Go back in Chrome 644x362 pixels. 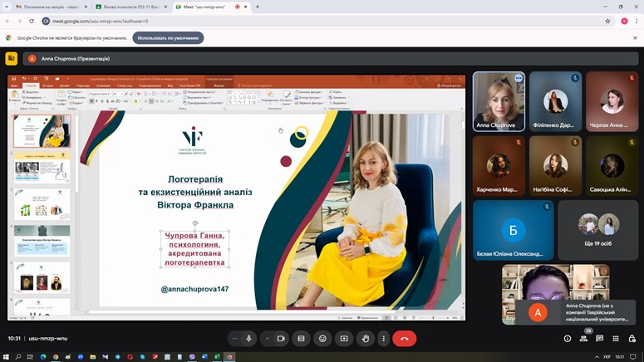(x=7, y=21)
